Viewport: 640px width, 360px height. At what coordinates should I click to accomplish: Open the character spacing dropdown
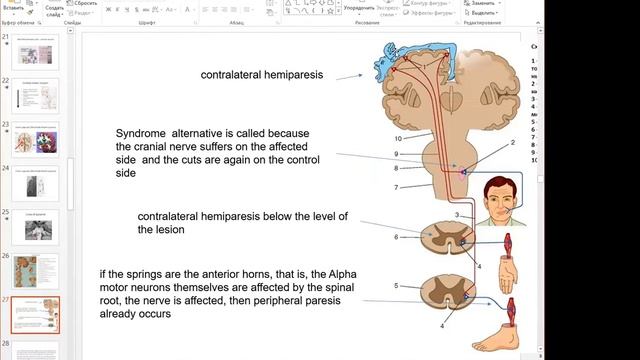coord(156,9)
